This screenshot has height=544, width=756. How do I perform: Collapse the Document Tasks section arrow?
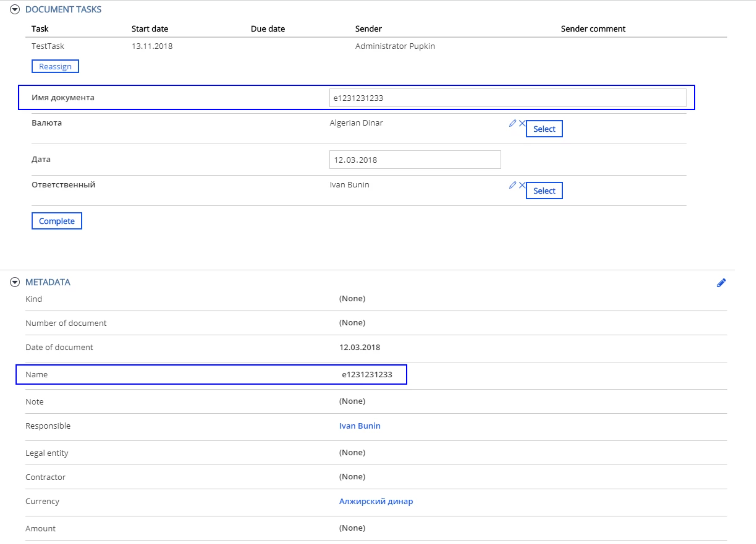pos(15,9)
